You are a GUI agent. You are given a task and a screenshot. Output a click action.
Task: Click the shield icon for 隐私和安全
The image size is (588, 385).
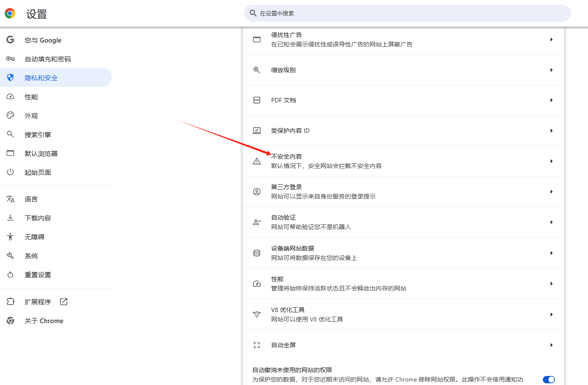[10, 78]
